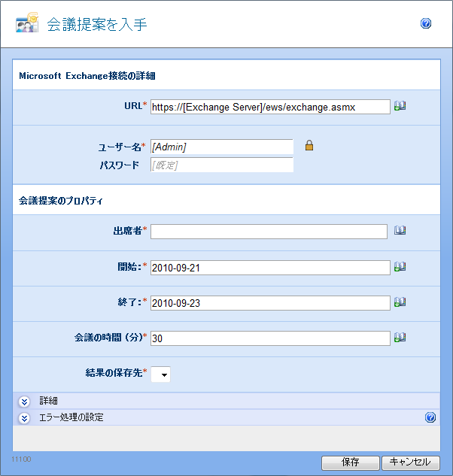Screen dimensions: 453x476
Task: Click into the ユーザー名 text field
Action: click(221, 147)
